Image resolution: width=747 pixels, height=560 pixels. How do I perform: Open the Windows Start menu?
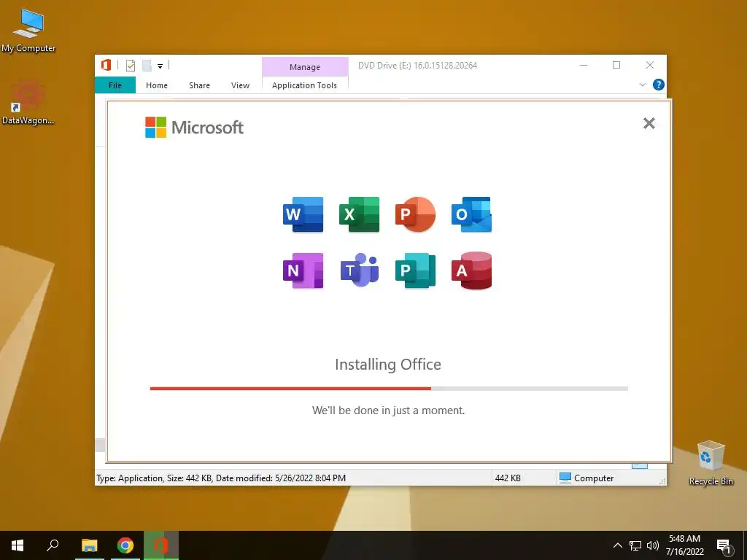(x=18, y=545)
